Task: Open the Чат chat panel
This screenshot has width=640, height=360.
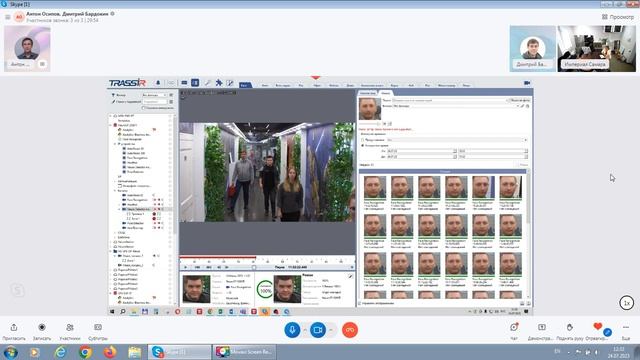Action: point(514,331)
